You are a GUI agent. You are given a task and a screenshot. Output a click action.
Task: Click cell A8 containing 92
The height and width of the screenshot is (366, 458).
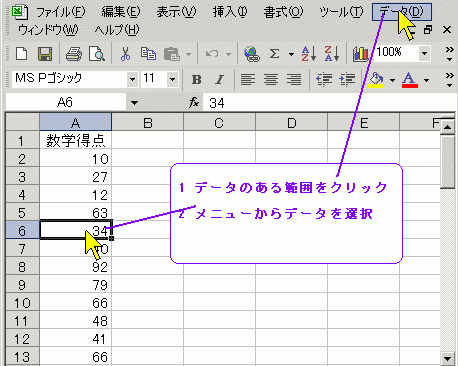[76, 267]
